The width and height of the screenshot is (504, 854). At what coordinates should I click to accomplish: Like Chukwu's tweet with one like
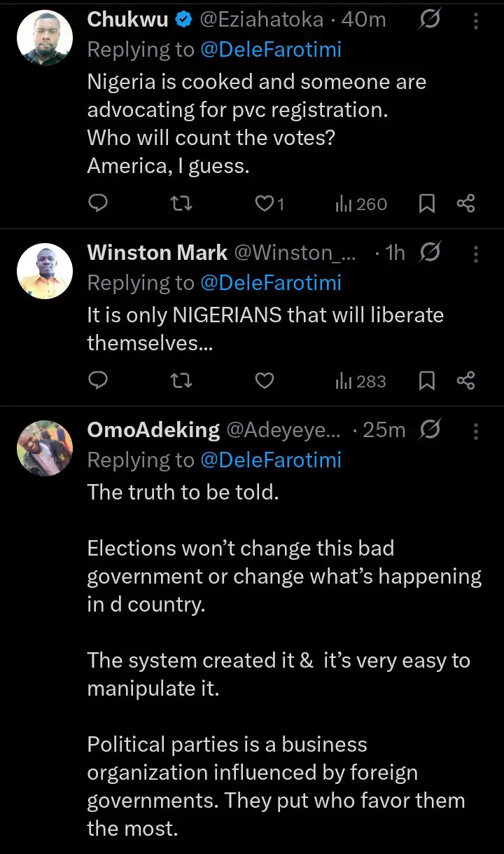(269, 204)
